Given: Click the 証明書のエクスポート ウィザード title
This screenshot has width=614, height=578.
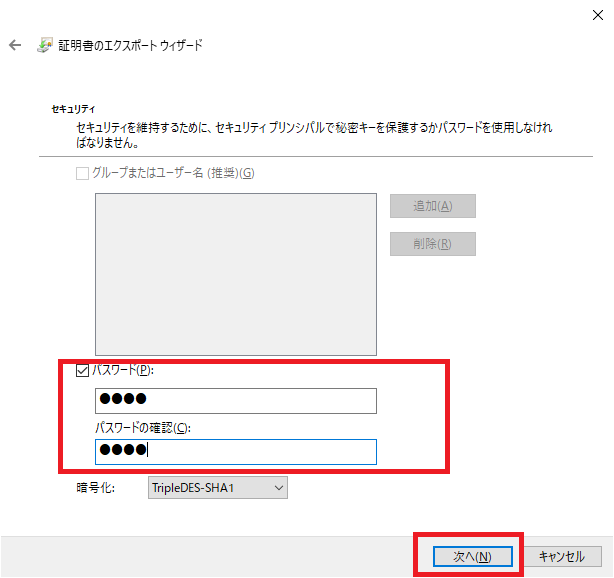Looking at the screenshot, I should click(130, 45).
